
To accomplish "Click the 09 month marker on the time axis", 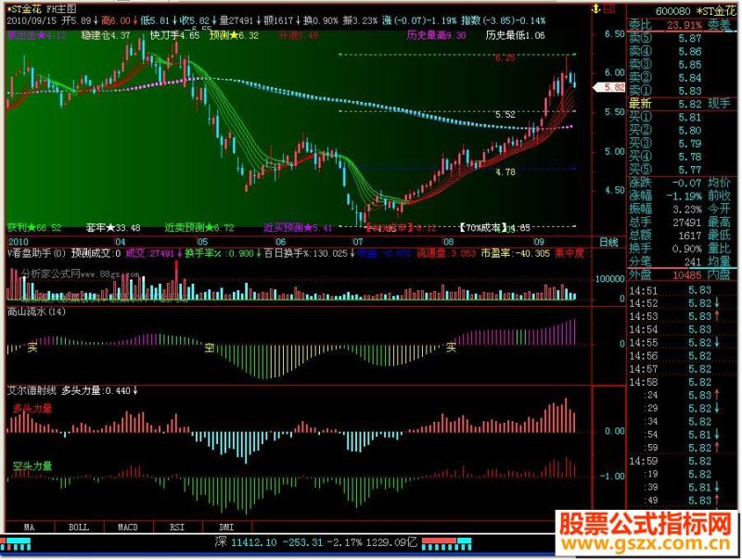I will click(x=539, y=242).
